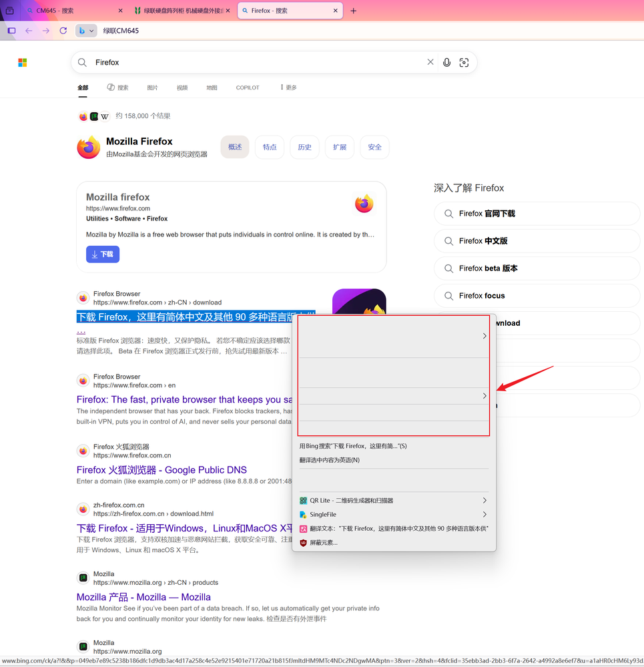Image resolution: width=644 pixels, height=667 pixels.
Task: Open https://www.firefox.com link in the card
Action: click(117, 208)
